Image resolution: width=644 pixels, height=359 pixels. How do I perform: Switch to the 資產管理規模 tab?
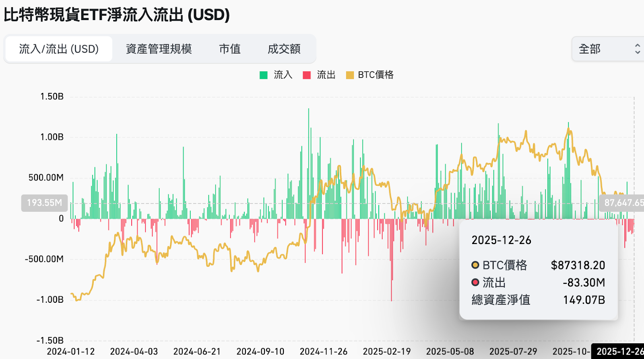159,49
